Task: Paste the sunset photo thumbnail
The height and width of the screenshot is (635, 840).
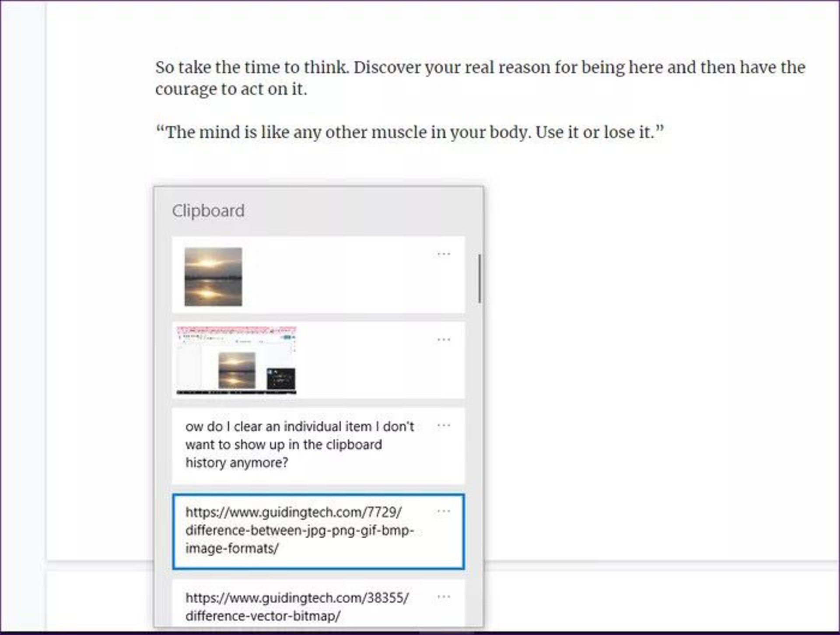Action: [213, 277]
